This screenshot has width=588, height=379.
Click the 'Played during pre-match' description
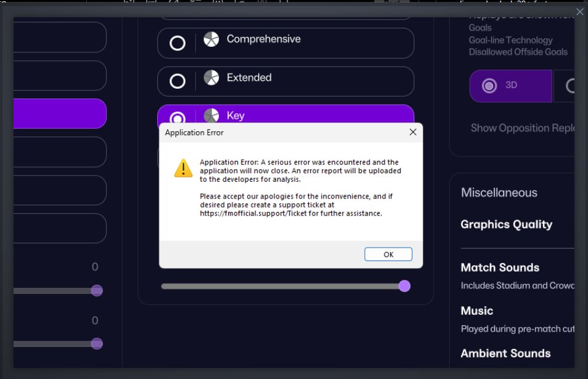point(518,328)
